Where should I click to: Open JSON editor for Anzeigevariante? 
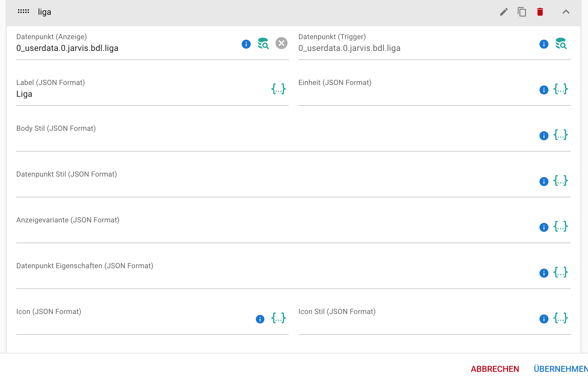tap(561, 226)
